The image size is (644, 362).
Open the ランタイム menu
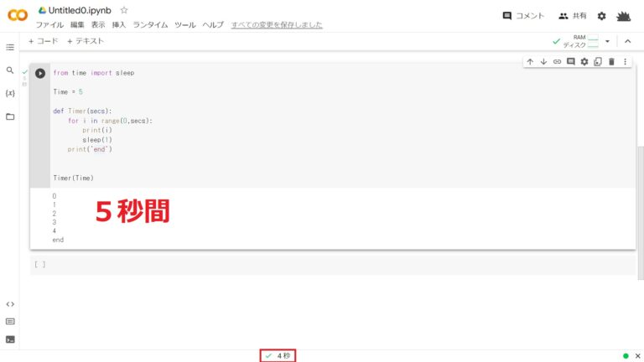tap(150, 24)
